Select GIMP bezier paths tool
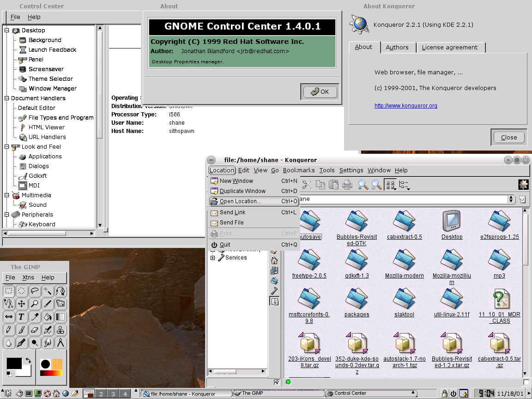Viewport: 532px width, 399px height. pyautogui.click(x=60, y=291)
